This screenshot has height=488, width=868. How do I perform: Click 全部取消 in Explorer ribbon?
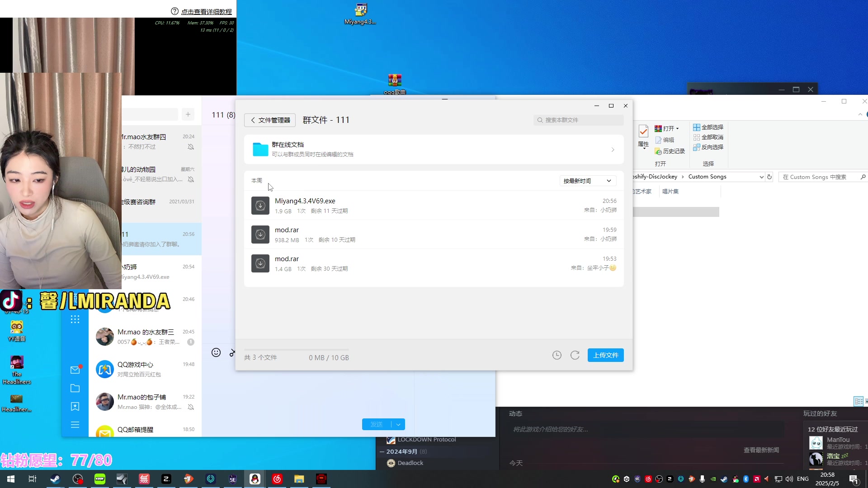[x=708, y=137]
